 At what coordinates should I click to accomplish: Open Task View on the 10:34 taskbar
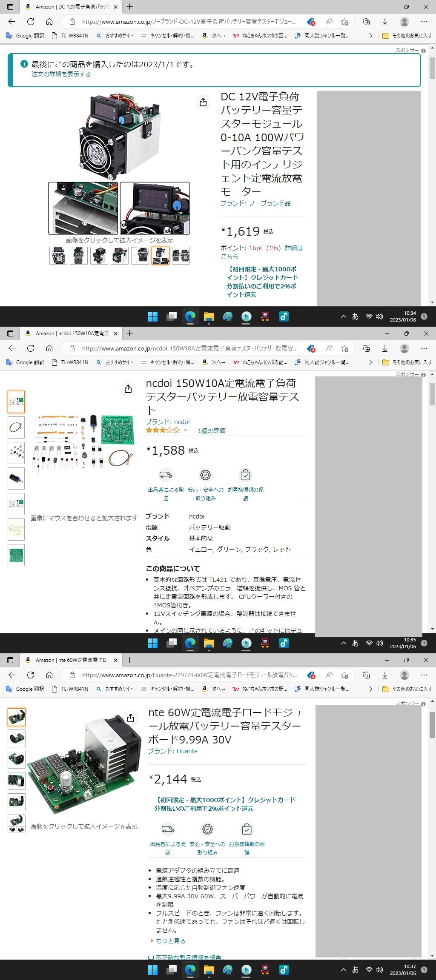pos(171,316)
